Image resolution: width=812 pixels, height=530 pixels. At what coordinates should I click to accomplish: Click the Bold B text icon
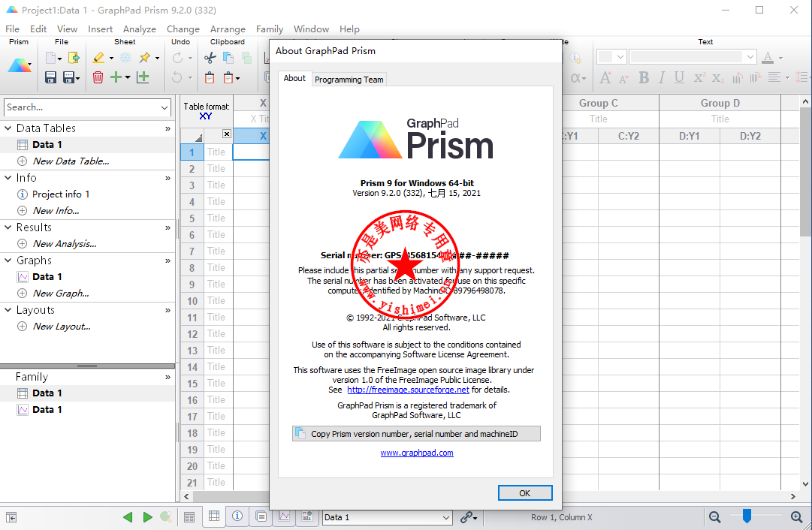(644, 77)
